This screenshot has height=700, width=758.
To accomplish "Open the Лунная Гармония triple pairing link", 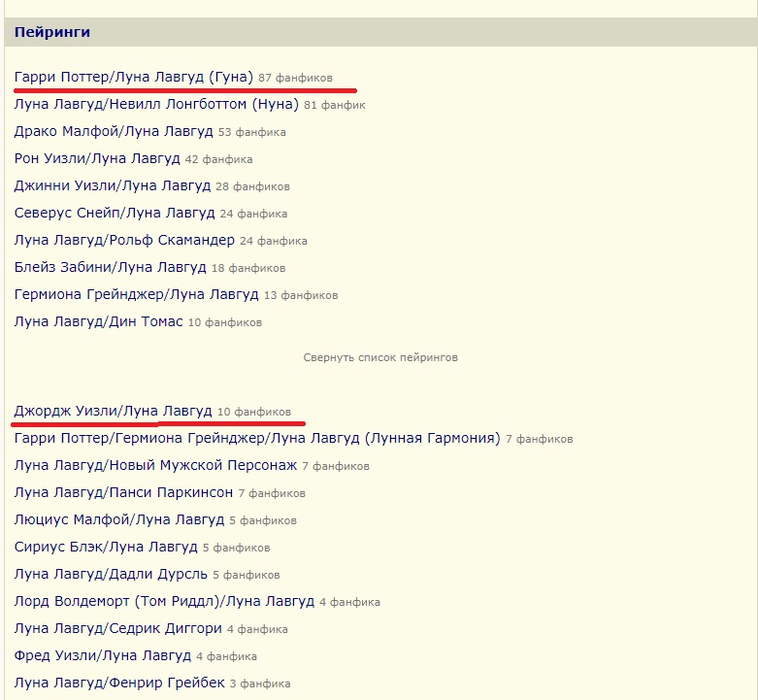I will 257,438.
